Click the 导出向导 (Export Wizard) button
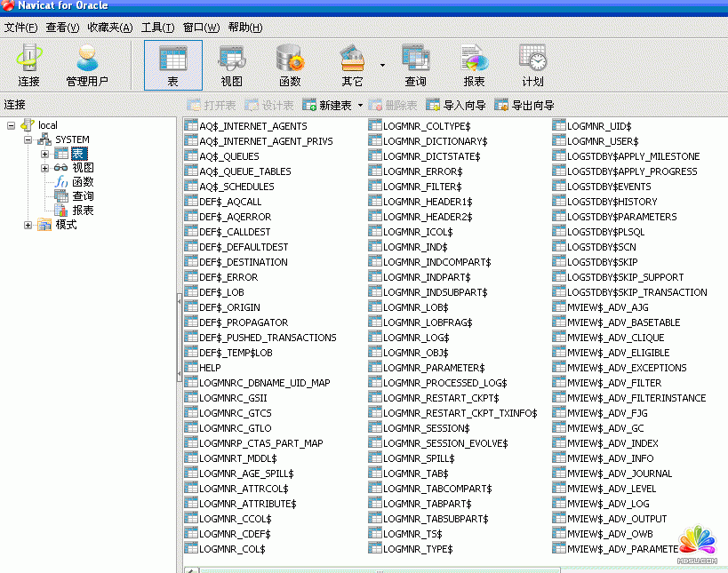 (x=524, y=105)
